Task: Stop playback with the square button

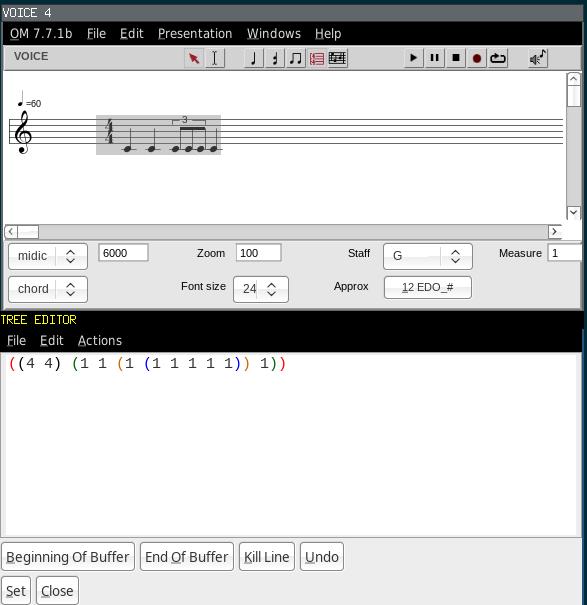Action: tap(456, 58)
